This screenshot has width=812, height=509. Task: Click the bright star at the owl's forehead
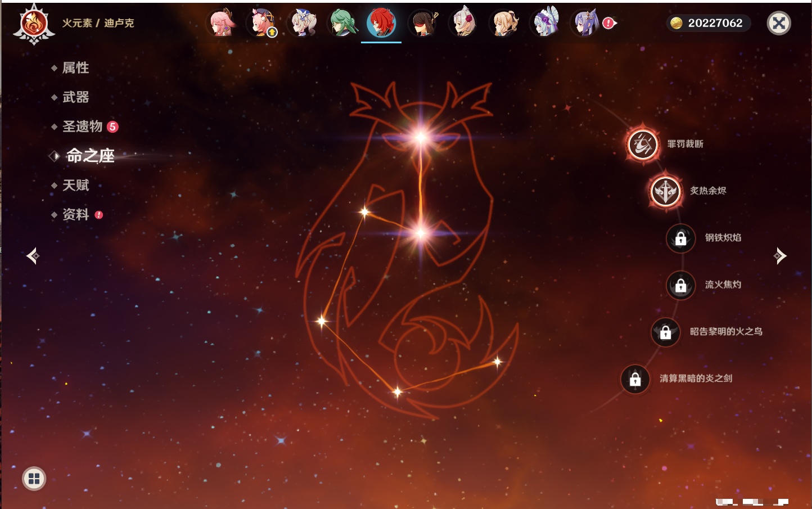421,137
